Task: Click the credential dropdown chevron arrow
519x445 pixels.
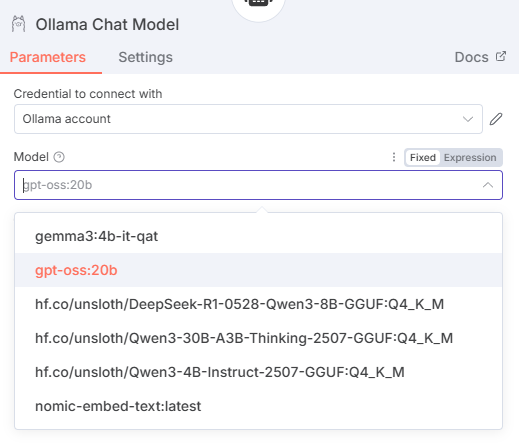Action: tap(468, 119)
